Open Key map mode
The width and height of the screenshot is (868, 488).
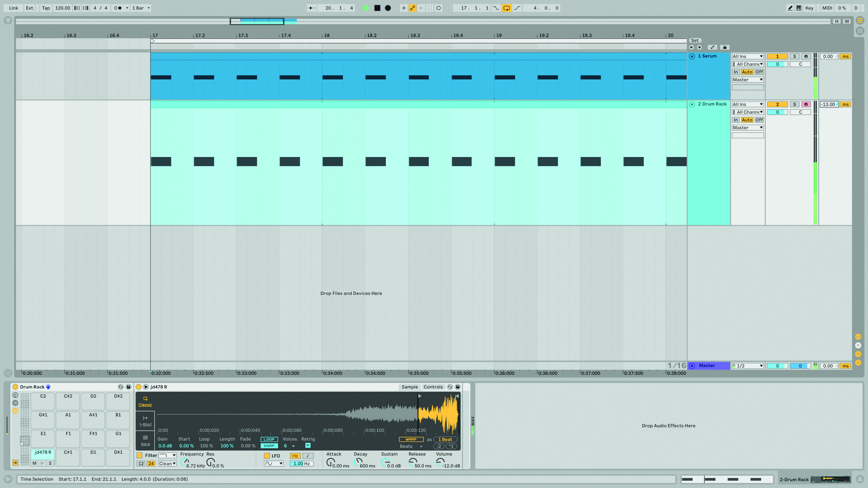[x=809, y=8]
